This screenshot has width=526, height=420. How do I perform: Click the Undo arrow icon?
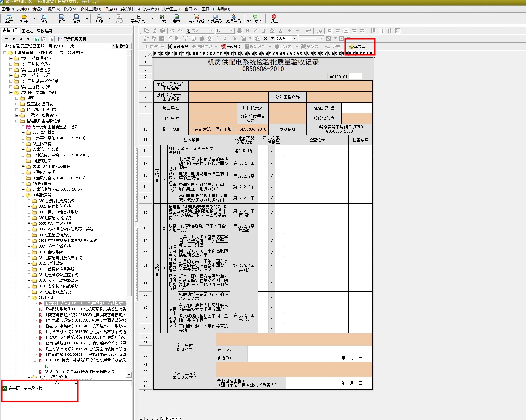(172, 31)
